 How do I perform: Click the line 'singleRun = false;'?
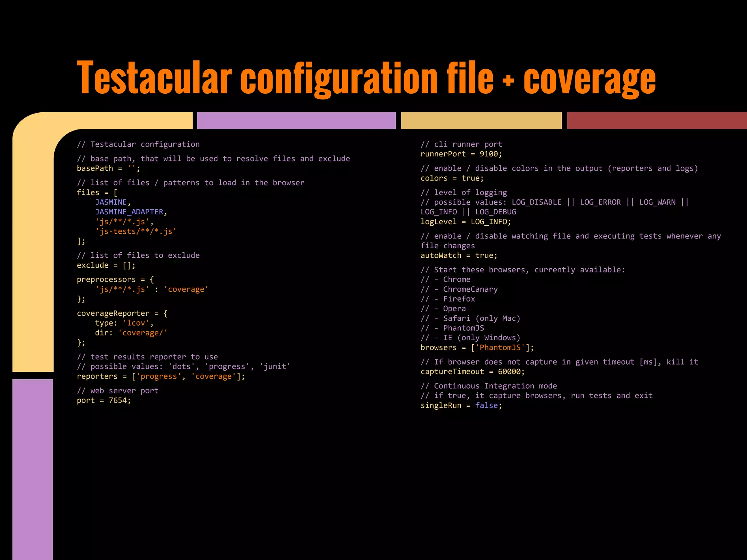[x=461, y=405]
